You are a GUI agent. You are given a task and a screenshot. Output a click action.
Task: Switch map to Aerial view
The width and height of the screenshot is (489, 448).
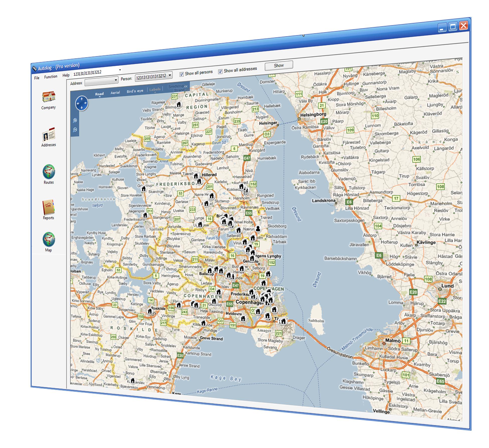115,93
